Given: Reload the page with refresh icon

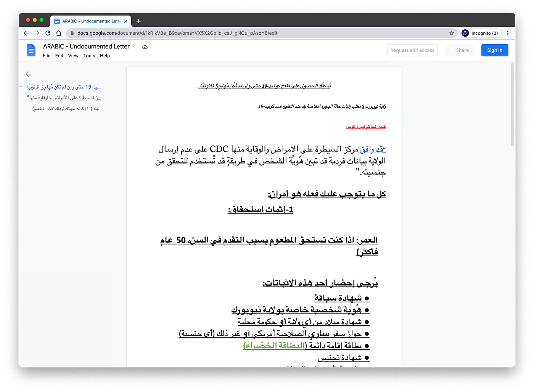Looking at the screenshot, I should point(48,33).
